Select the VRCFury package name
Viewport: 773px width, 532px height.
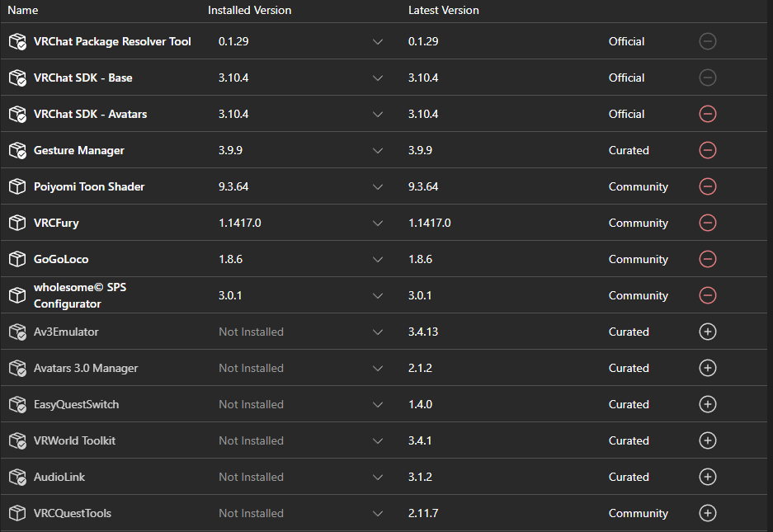(56, 223)
